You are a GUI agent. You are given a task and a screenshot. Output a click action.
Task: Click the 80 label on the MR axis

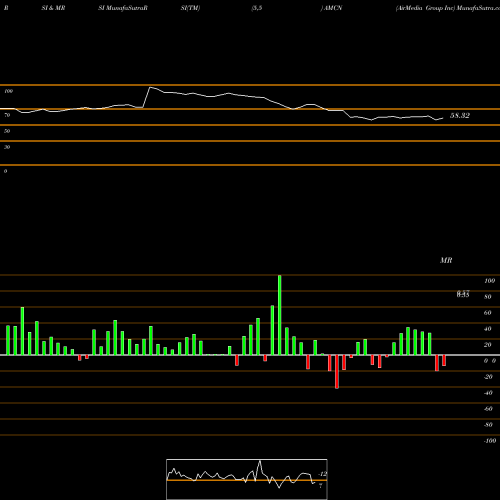click(x=488, y=297)
